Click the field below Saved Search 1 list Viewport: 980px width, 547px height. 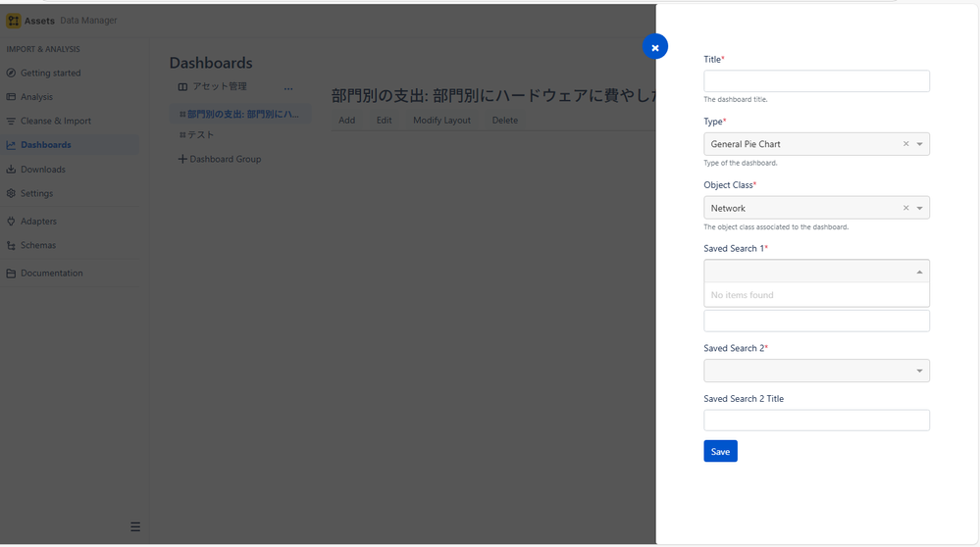coord(816,321)
